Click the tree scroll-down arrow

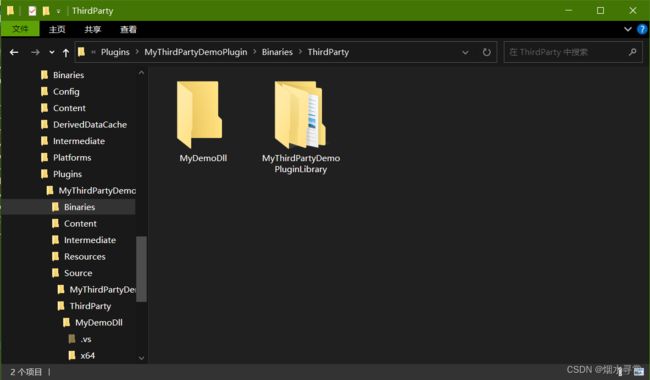click(141, 358)
